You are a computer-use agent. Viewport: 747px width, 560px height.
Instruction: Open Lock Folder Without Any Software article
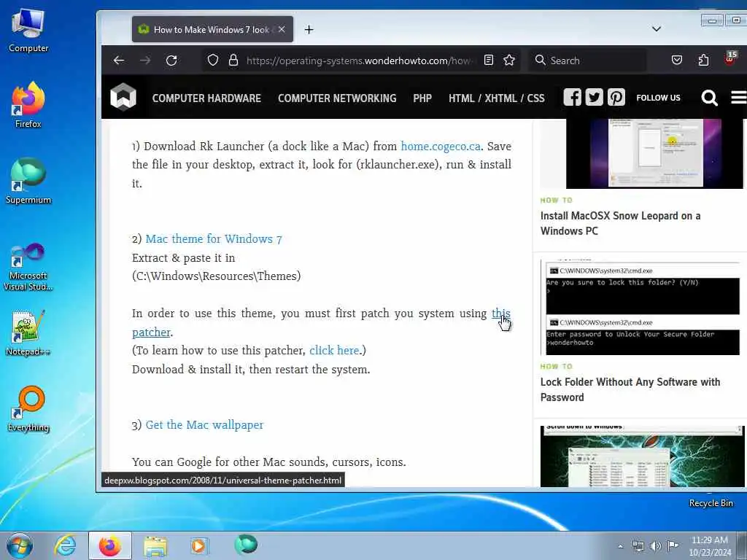630,389
